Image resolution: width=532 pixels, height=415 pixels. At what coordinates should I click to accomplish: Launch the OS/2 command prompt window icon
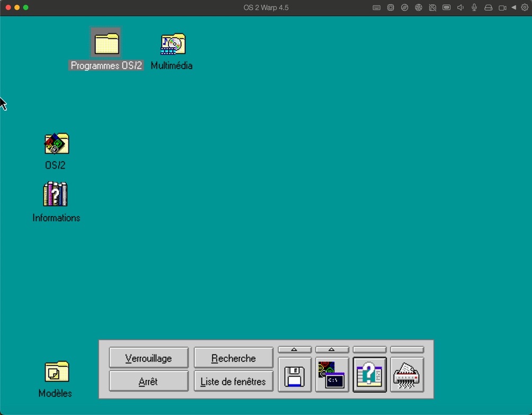coord(332,375)
